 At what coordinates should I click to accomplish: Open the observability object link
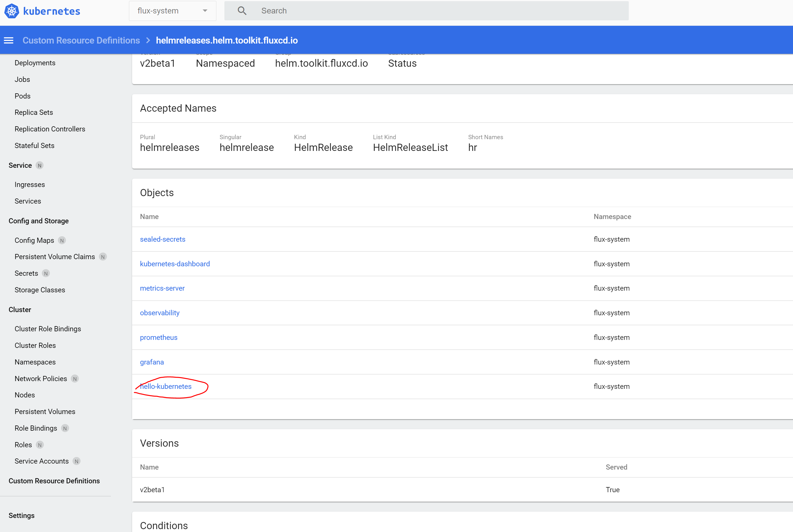(x=160, y=313)
